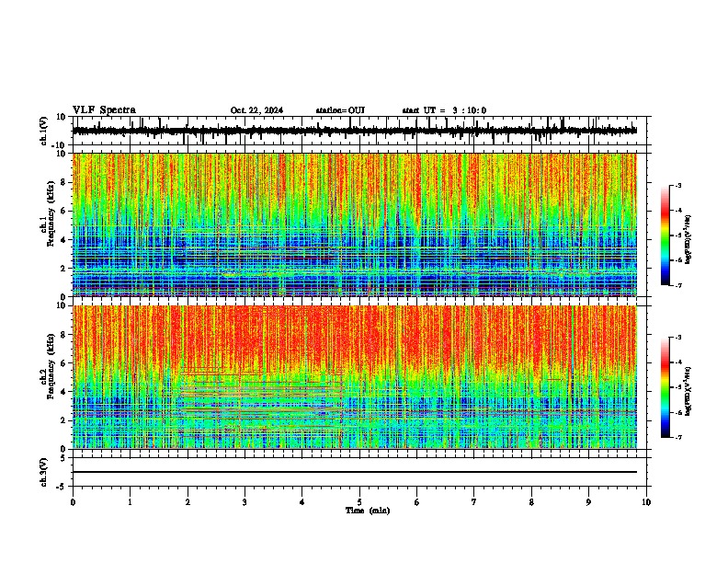Click time axis tick label '9'
This screenshot has width=728, height=563.
coord(588,502)
